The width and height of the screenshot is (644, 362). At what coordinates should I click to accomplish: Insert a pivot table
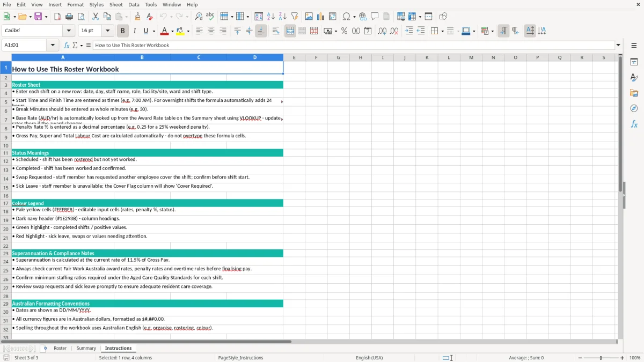333,17
